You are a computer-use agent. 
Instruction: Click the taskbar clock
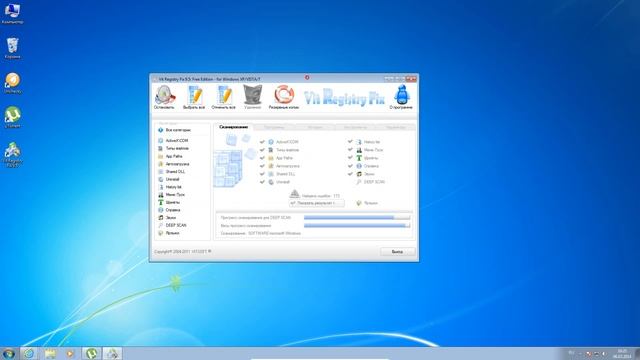tap(622, 353)
